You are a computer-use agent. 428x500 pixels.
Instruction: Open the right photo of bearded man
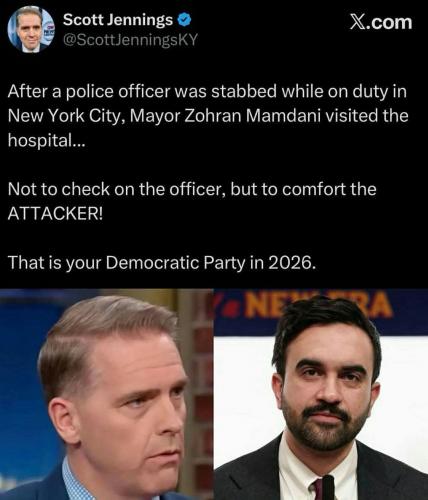pos(321,394)
